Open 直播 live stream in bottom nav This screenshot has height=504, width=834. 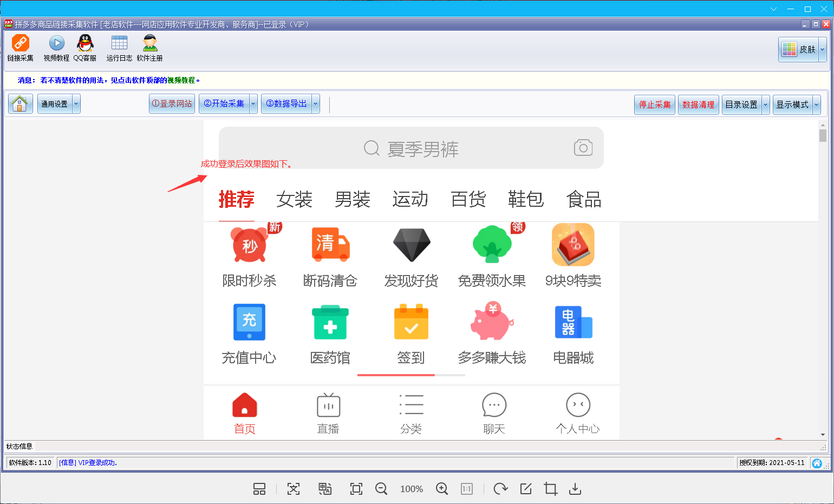[x=328, y=414]
